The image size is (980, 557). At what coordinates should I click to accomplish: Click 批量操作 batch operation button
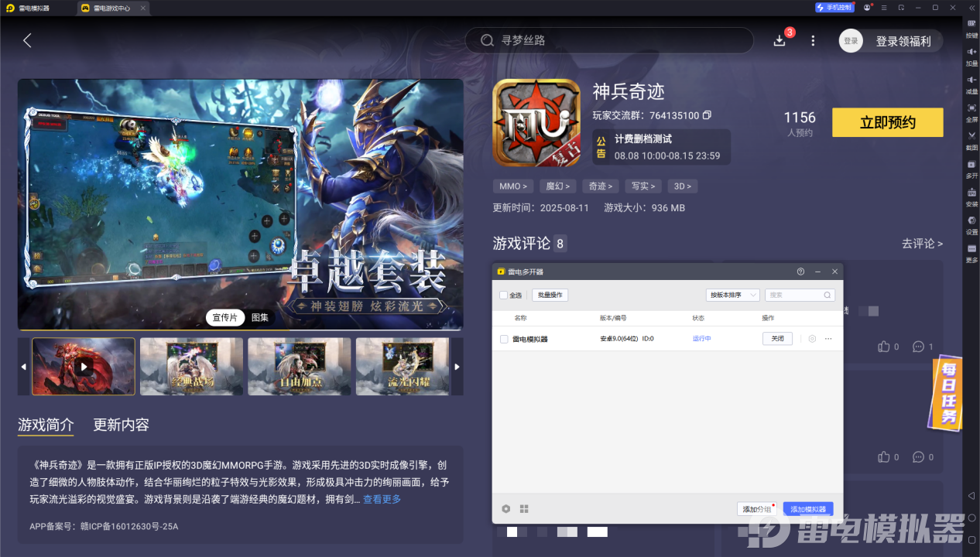coord(550,295)
